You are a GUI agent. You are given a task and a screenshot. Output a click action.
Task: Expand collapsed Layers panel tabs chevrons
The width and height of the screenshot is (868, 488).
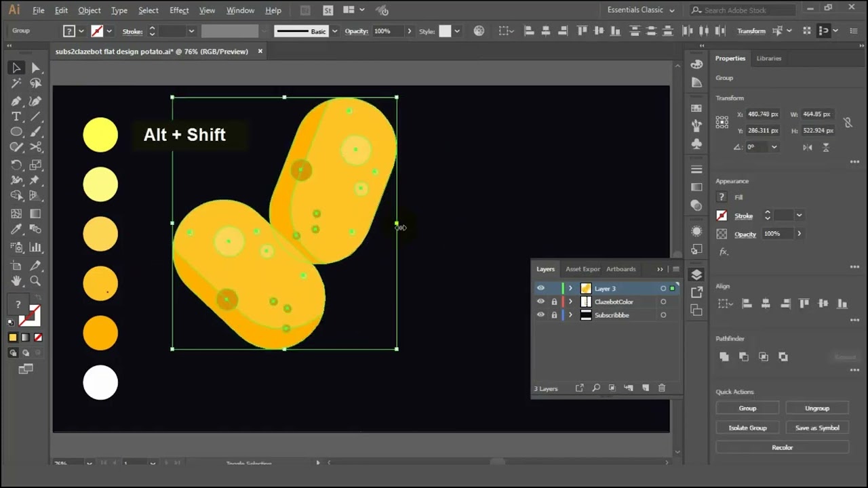click(660, 269)
